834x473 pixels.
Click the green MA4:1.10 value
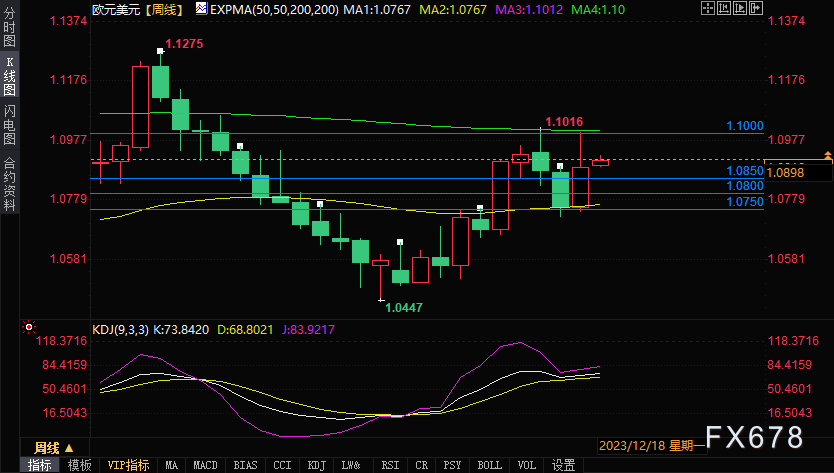pos(598,10)
